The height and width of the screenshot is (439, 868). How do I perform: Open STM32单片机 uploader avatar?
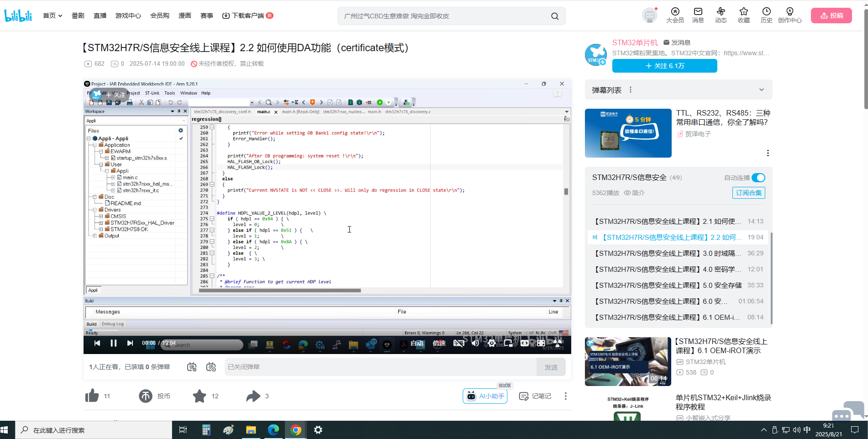pos(596,55)
